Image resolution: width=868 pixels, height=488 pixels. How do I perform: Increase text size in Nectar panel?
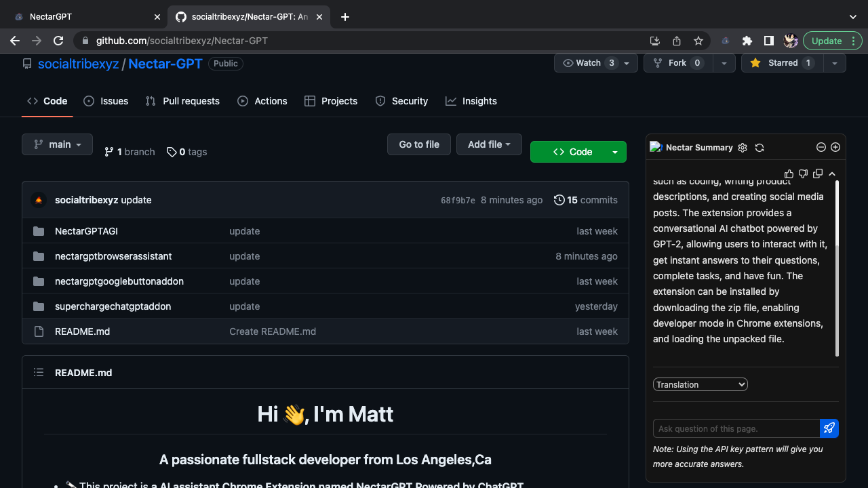pyautogui.click(x=835, y=147)
